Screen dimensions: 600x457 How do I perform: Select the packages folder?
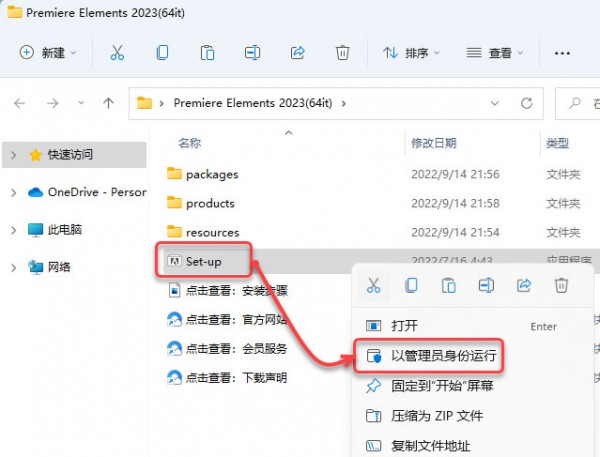point(202,174)
